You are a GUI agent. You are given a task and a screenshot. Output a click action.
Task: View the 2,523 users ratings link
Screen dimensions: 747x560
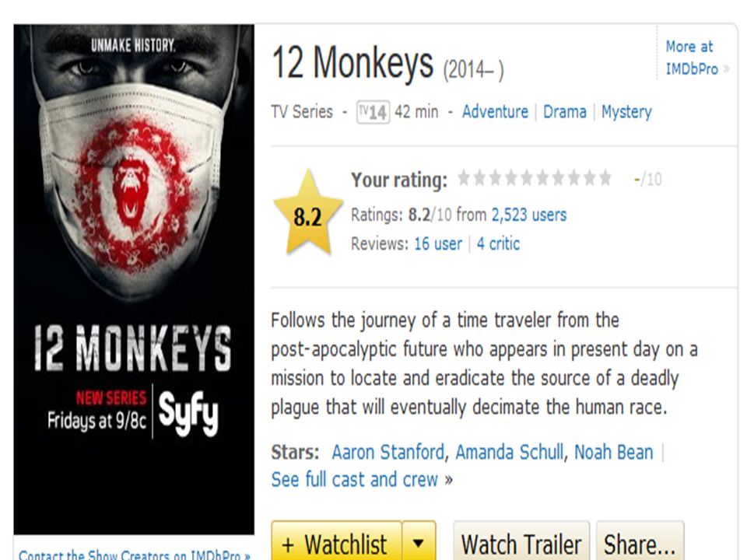click(529, 215)
